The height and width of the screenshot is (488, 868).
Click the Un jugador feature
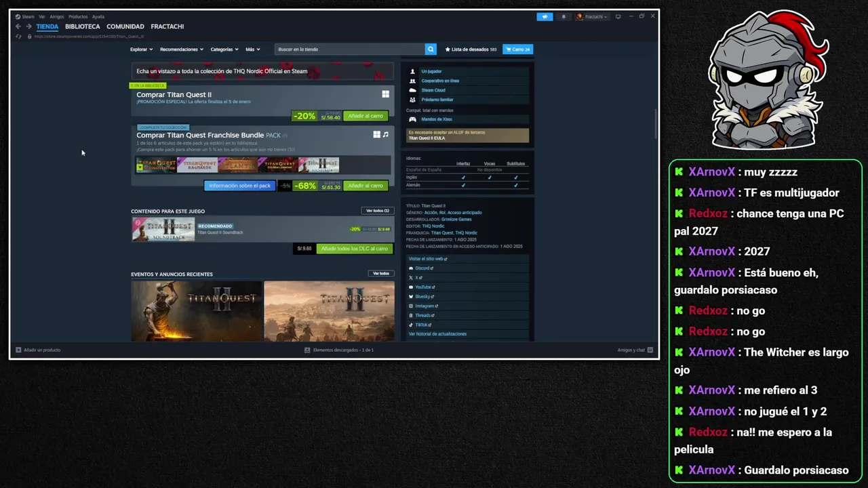click(x=467, y=71)
